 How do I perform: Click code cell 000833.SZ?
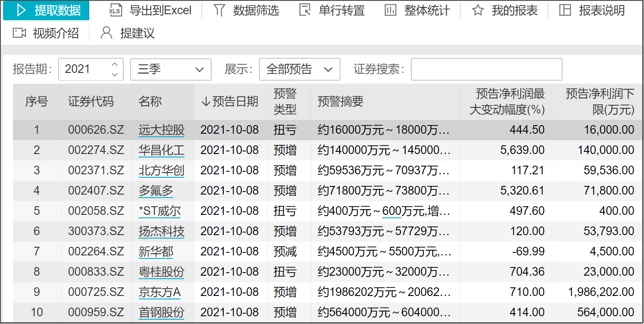pos(96,272)
